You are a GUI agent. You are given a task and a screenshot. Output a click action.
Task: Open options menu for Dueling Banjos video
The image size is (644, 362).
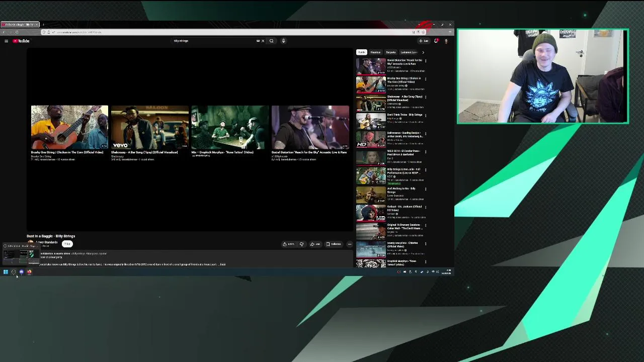(x=426, y=134)
